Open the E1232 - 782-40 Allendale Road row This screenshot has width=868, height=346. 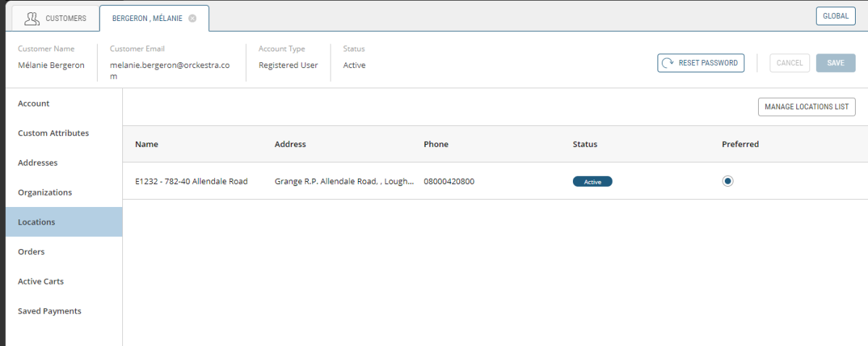[192, 182]
